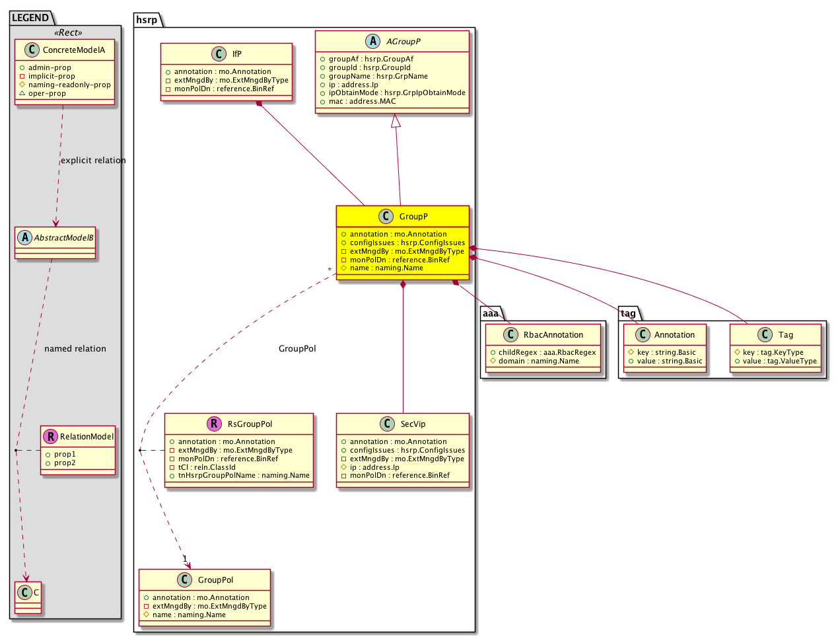Viewport: 840px width, 639px height.
Task: Click the 'explicit relation' arrow label
Action: point(93,161)
